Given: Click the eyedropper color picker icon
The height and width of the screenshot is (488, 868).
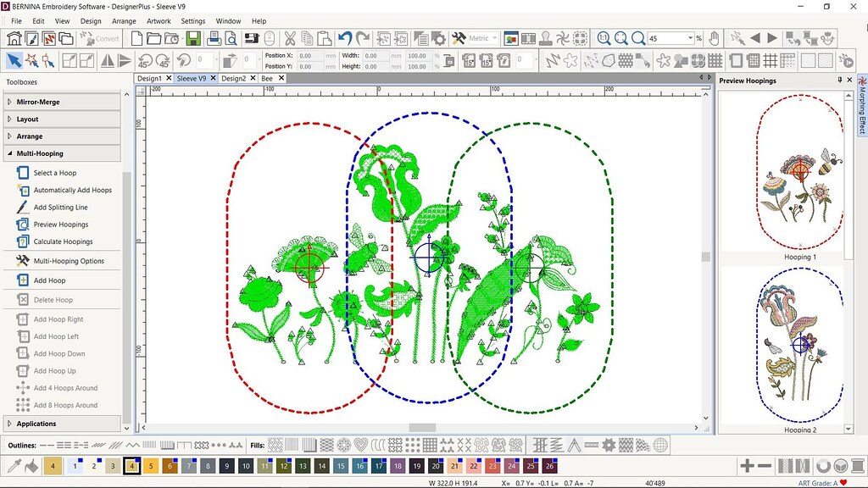Looking at the screenshot, I should click(13, 465).
